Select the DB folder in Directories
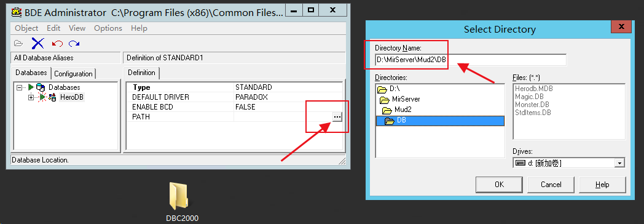The width and height of the screenshot is (644, 224). tap(440, 121)
